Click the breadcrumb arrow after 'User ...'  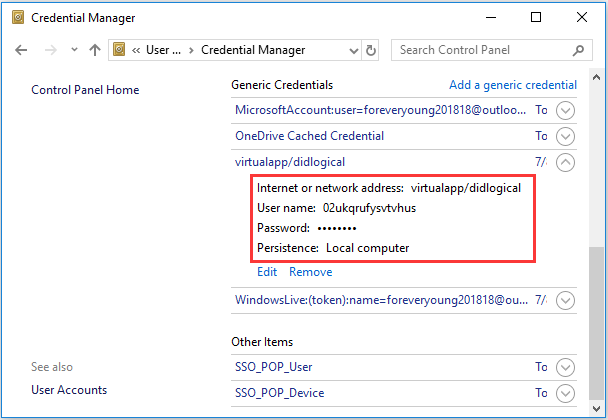pyautogui.click(x=191, y=50)
